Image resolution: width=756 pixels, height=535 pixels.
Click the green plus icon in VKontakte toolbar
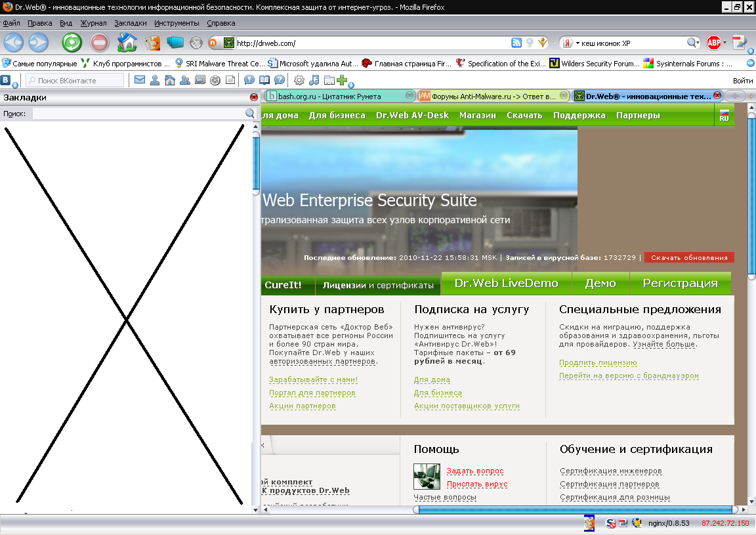click(x=342, y=79)
